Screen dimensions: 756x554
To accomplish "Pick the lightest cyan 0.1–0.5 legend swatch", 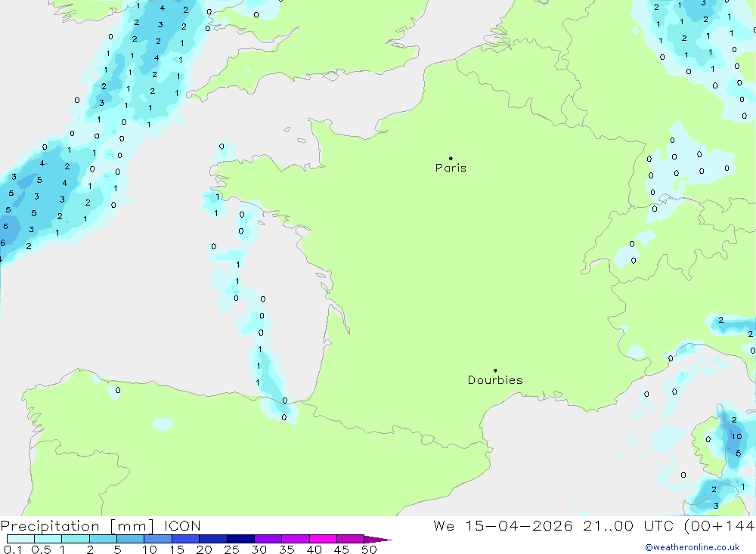I will pos(20,539).
